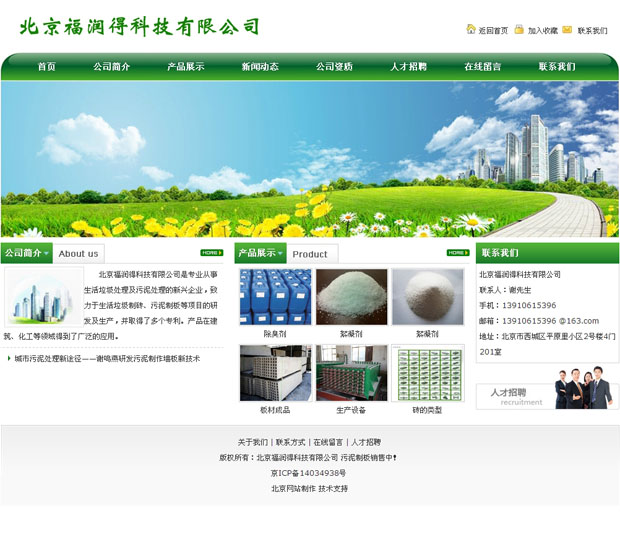Open the 砖的类型 product thumbnail
The width and height of the screenshot is (620, 555).
tap(427, 373)
